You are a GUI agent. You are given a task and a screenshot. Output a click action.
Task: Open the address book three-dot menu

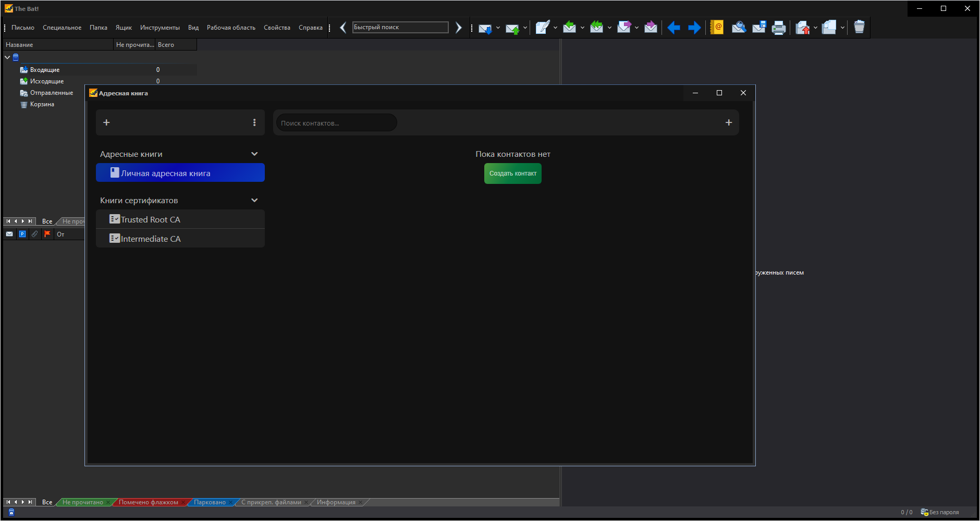254,122
